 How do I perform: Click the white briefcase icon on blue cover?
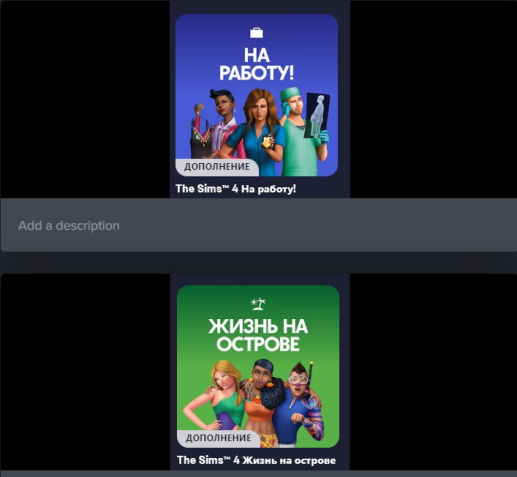click(257, 33)
